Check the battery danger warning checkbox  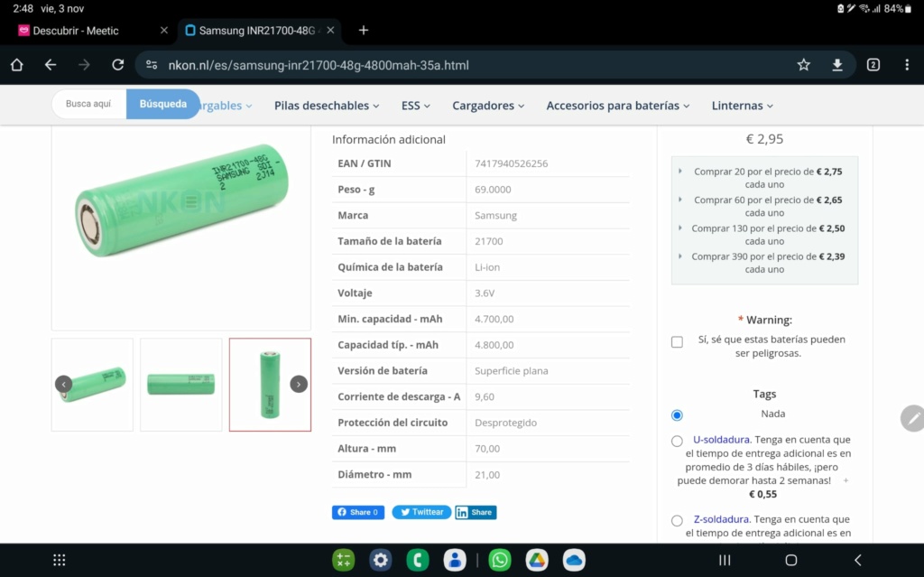pos(677,341)
